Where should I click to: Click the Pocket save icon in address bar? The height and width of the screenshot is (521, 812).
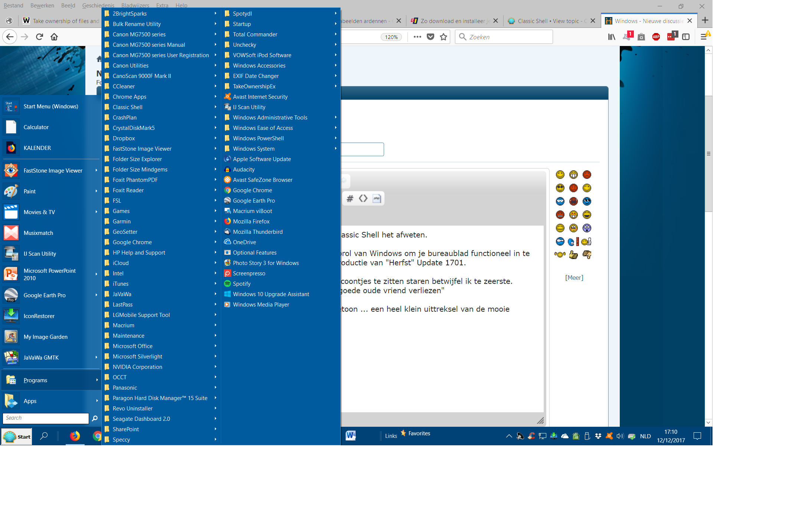pos(430,37)
